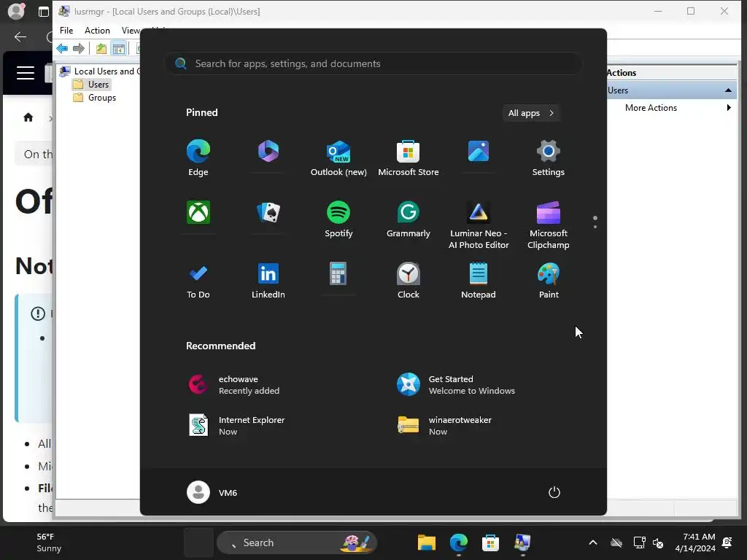Launch the Xbox pinned app
Viewport: 747px width, 560px height.
point(198,212)
